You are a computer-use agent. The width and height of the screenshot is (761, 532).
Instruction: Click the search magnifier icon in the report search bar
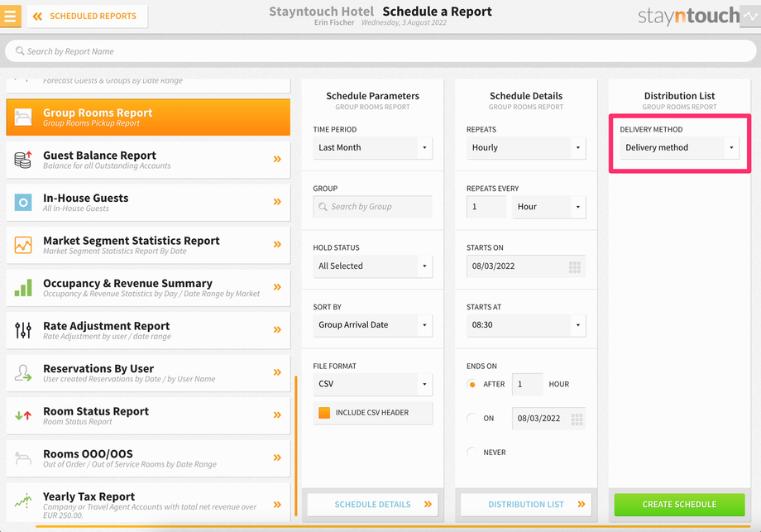click(20, 51)
